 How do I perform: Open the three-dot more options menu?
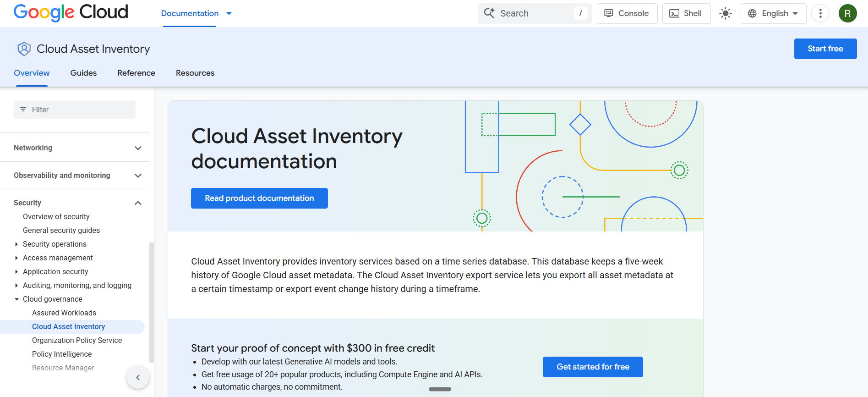click(820, 13)
